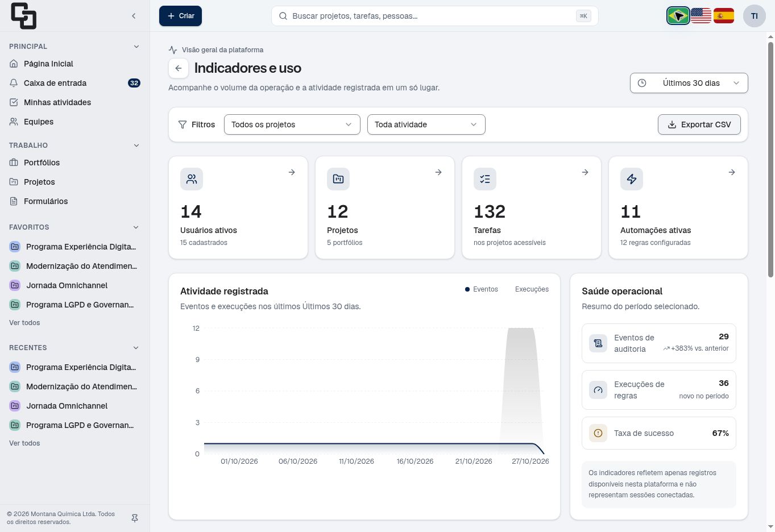The width and height of the screenshot is (775, 532).
Task: Click the Execuções de regras gauge icon
Action: 598,390
